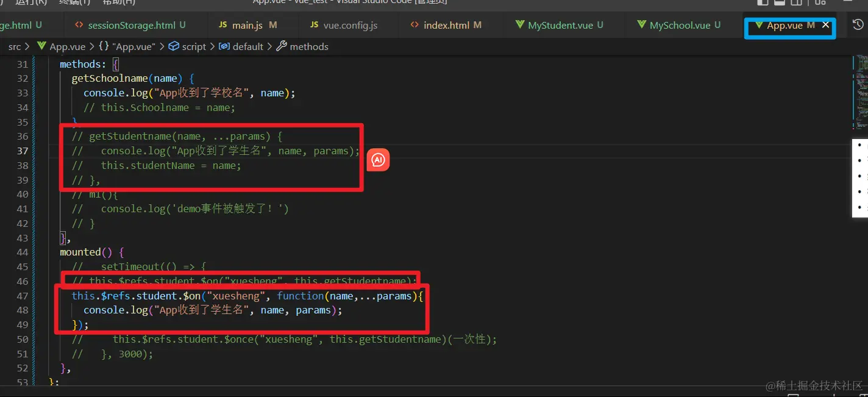Click the mounted() { line
Screen dimensions: 868x397
coord(92,252)
